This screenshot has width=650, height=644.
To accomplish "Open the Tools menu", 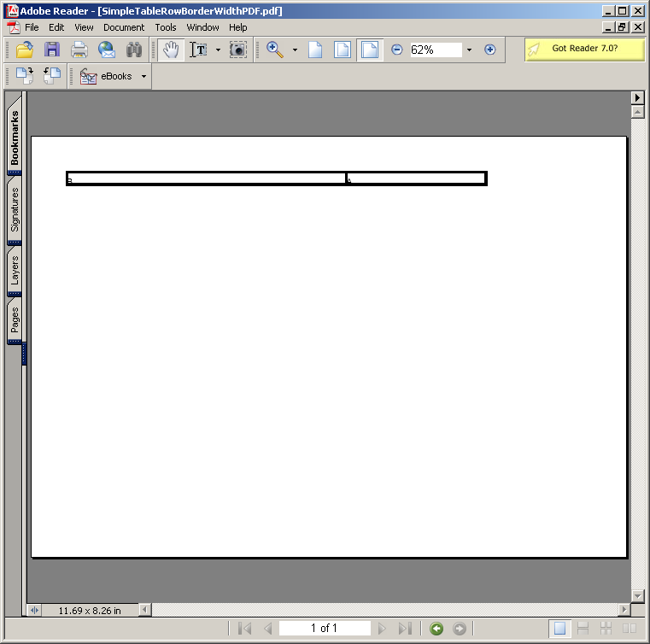I will tap(166, 27).
